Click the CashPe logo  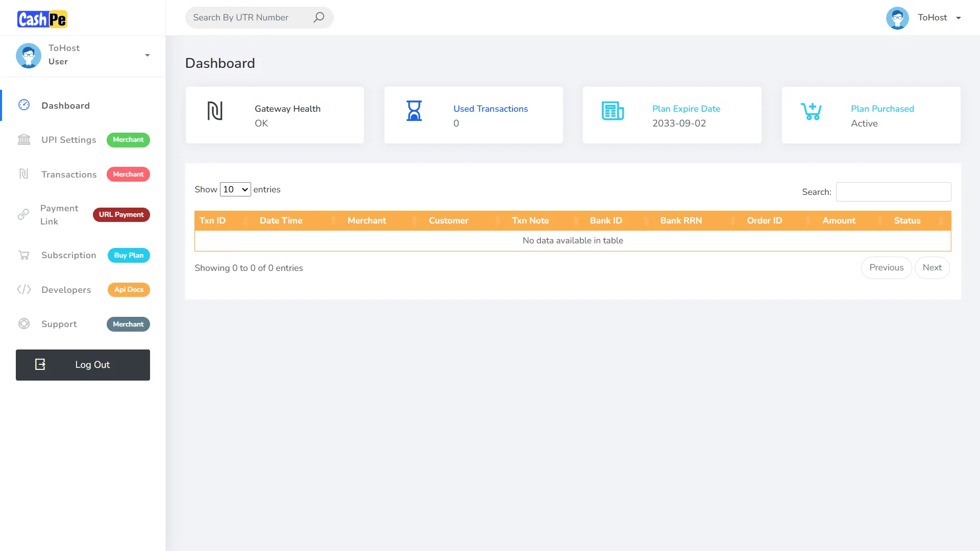click(x=42, y=19)
